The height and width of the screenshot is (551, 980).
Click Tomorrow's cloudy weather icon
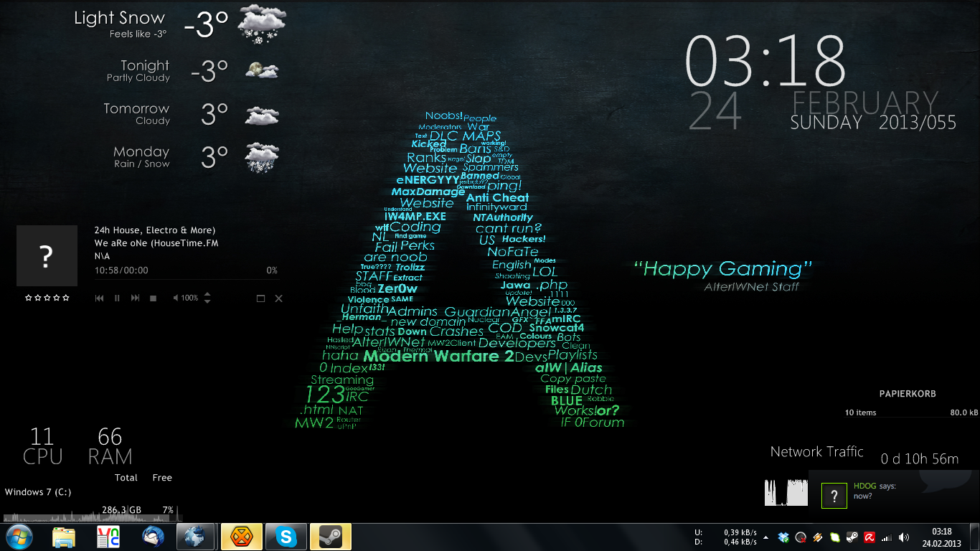pyautogui.click(x=261, y=115)
